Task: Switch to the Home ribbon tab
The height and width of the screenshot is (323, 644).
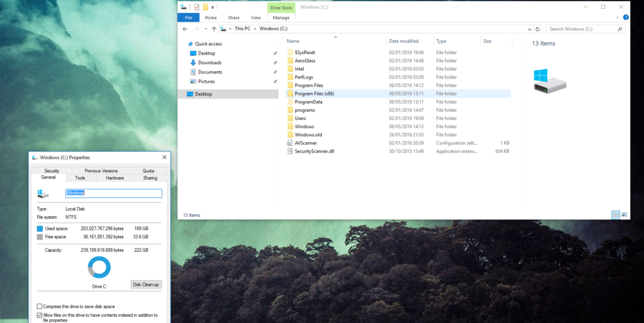Action: pos(211,18)
